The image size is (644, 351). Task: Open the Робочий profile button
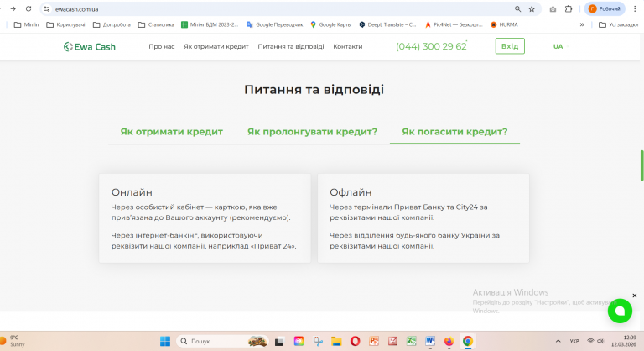pos(604,8)
